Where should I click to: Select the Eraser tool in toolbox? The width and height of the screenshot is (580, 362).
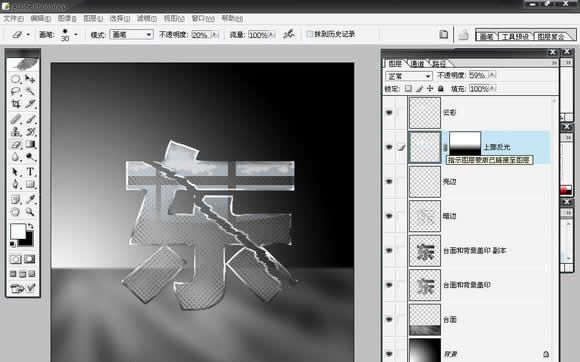(x=16, y=144)
